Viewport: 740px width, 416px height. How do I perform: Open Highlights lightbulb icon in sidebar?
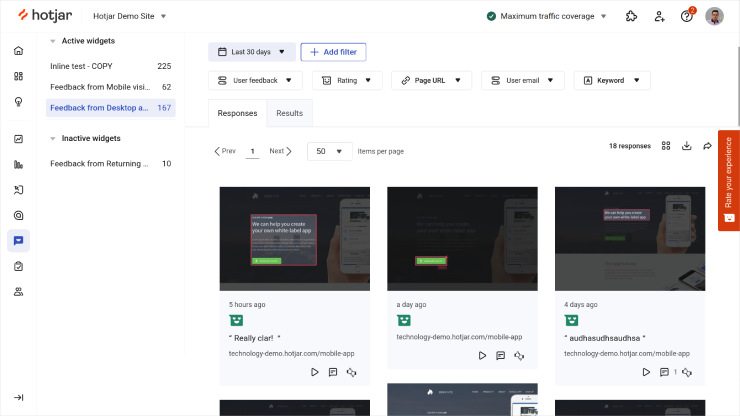pyautogui.click(x=18, y=101)
